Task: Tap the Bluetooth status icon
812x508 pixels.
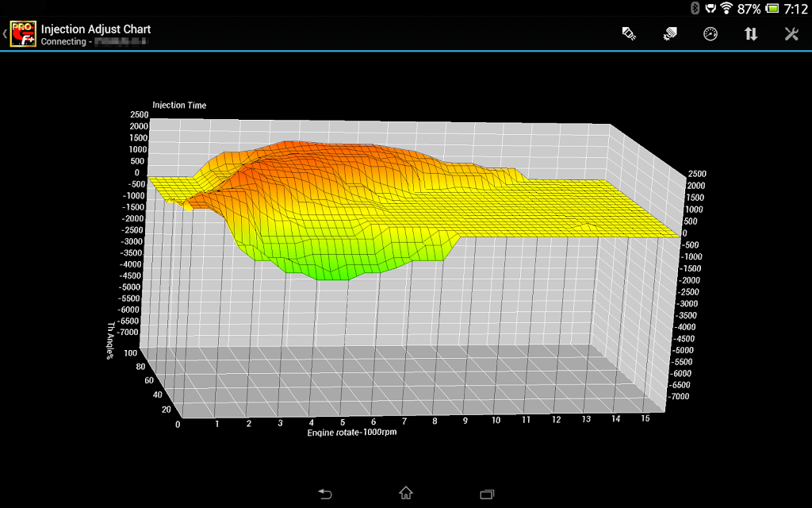Action: pyautogui.click(x=695, y=8)
